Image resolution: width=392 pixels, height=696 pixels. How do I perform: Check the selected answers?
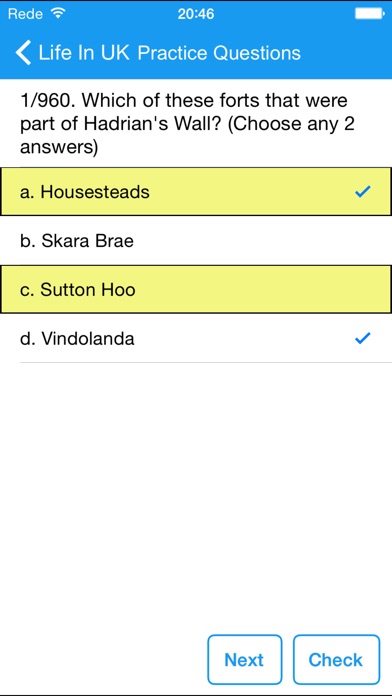[337, 660]
